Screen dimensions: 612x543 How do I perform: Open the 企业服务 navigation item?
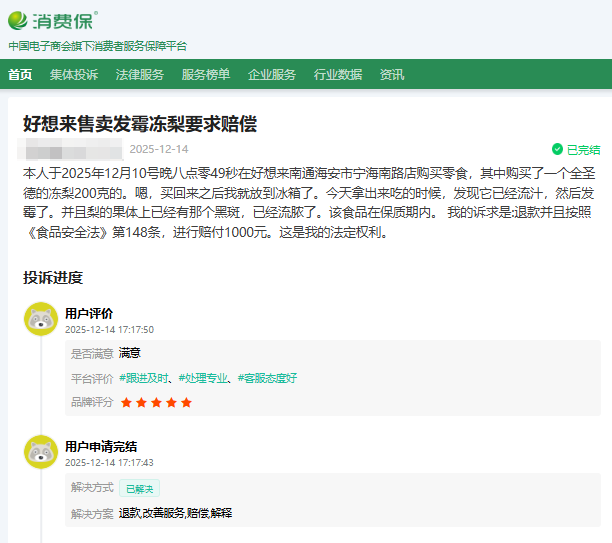pos(272,75)
